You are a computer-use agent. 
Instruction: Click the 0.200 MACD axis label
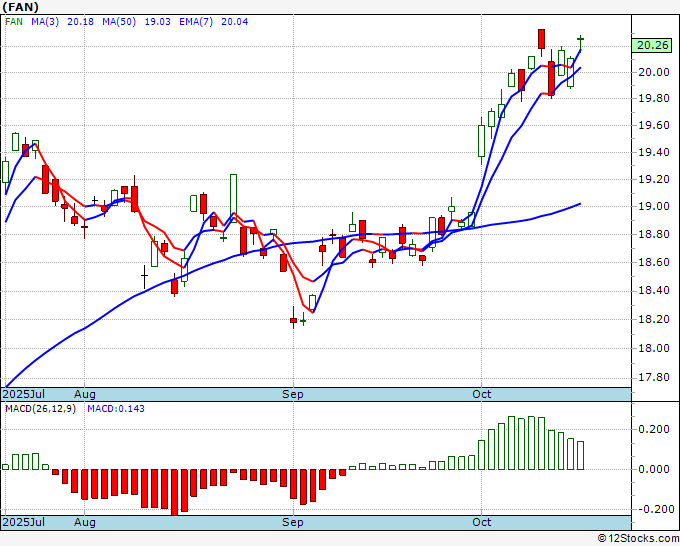(654, 429)
